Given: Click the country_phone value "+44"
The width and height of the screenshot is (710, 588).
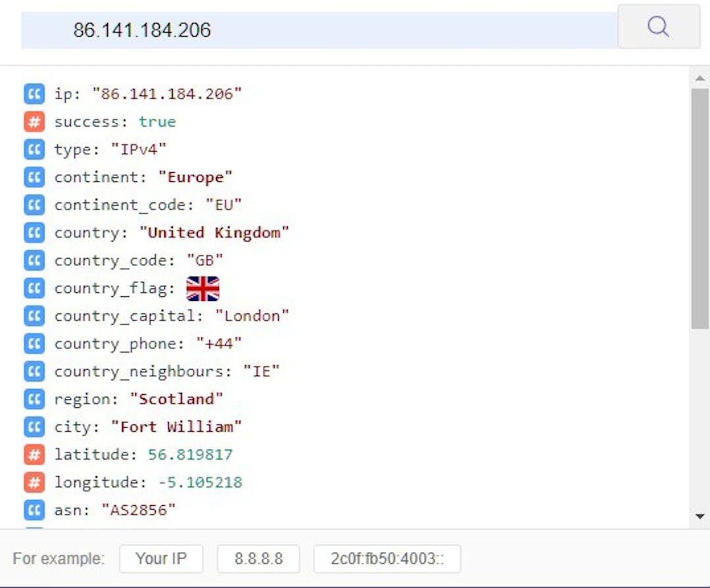Looking at the screenshot, I should (219, 344).
